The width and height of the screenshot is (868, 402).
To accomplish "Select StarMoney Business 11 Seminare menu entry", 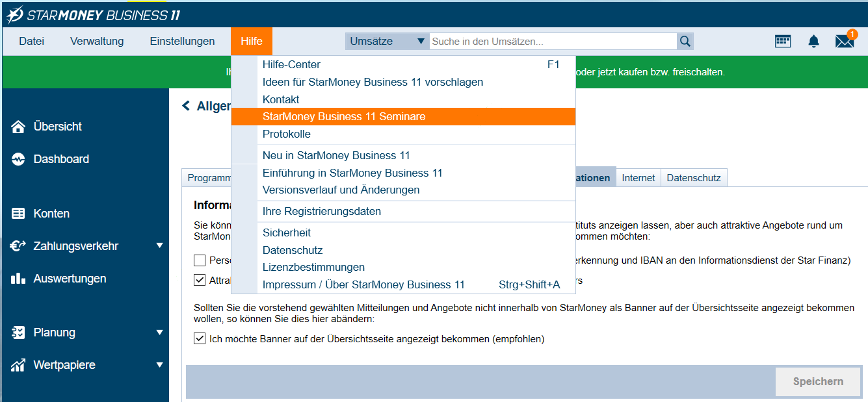I will [x=345, y=116].
